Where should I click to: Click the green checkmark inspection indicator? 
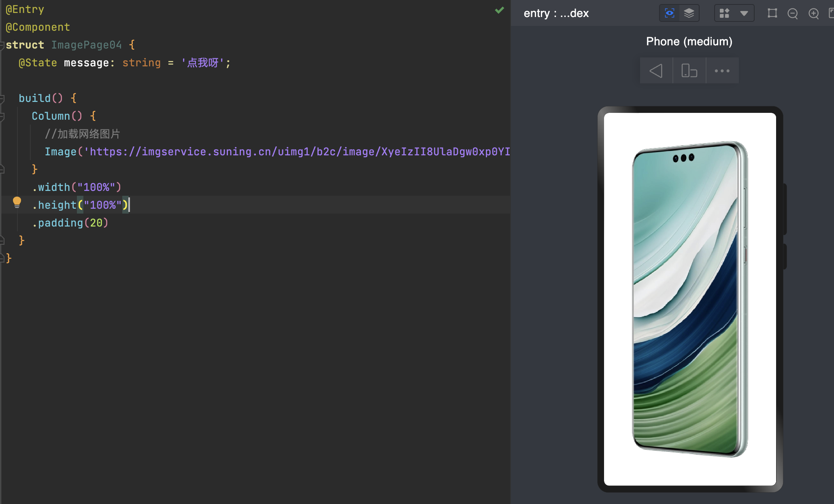500,11
